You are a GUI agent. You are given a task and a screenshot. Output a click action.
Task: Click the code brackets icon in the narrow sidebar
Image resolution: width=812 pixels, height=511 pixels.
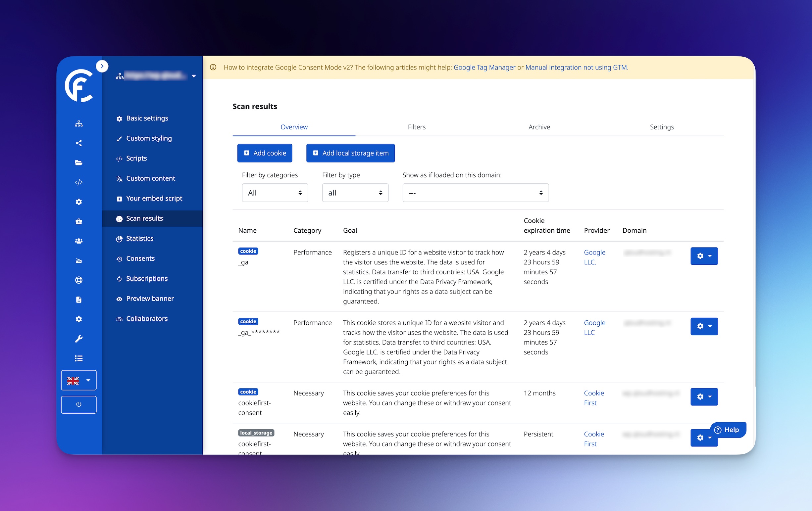click(x=78, y=182)
